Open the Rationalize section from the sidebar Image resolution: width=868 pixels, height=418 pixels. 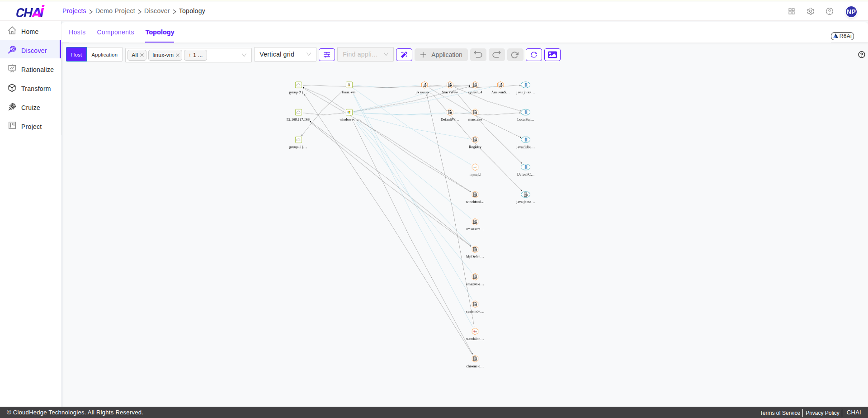[x=12, y=69]
